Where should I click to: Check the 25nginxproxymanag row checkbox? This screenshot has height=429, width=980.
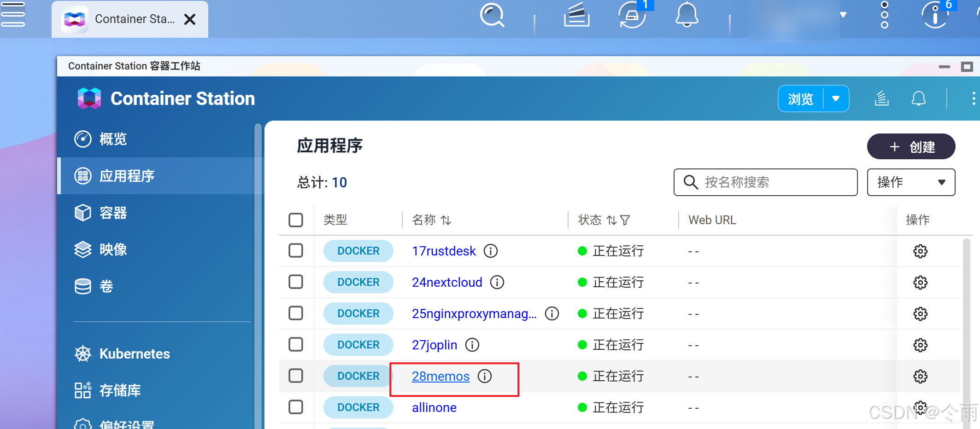tap(296, 313)
